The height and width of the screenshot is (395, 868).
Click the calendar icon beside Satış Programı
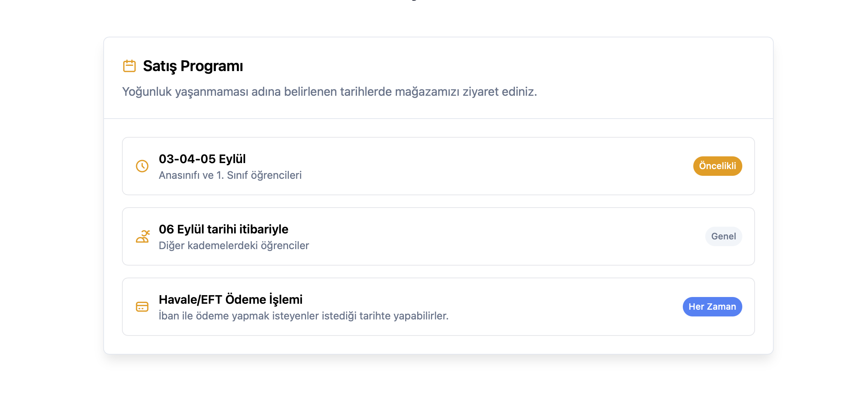point(129,66)
